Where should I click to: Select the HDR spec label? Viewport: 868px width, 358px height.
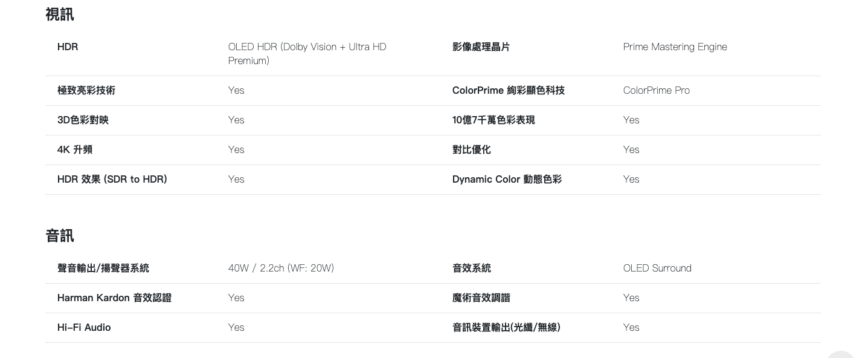click(x=68, y=47)
